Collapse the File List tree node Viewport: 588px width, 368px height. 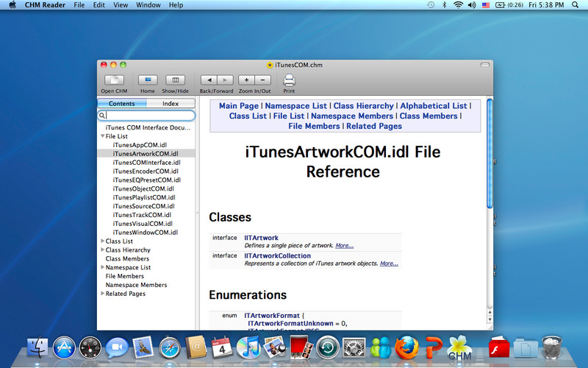coord(102,136)
